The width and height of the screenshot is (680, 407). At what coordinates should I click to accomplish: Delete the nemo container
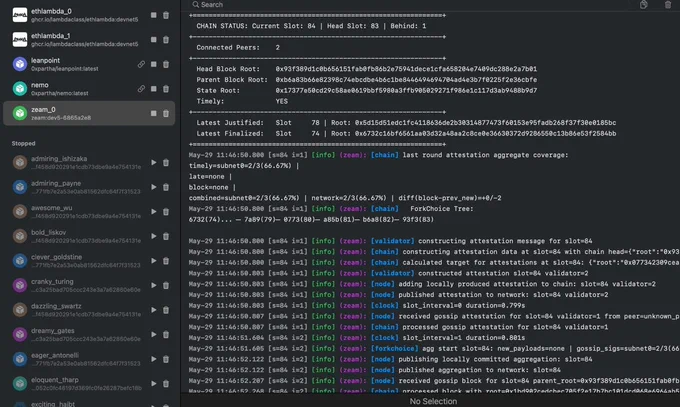click(x=166, y=89)
